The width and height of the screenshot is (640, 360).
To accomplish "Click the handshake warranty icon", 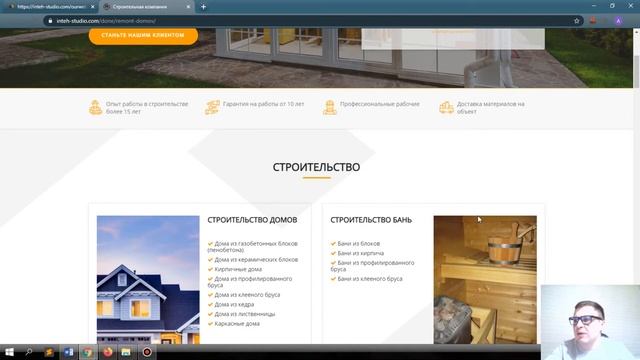I will coord(212,107).
